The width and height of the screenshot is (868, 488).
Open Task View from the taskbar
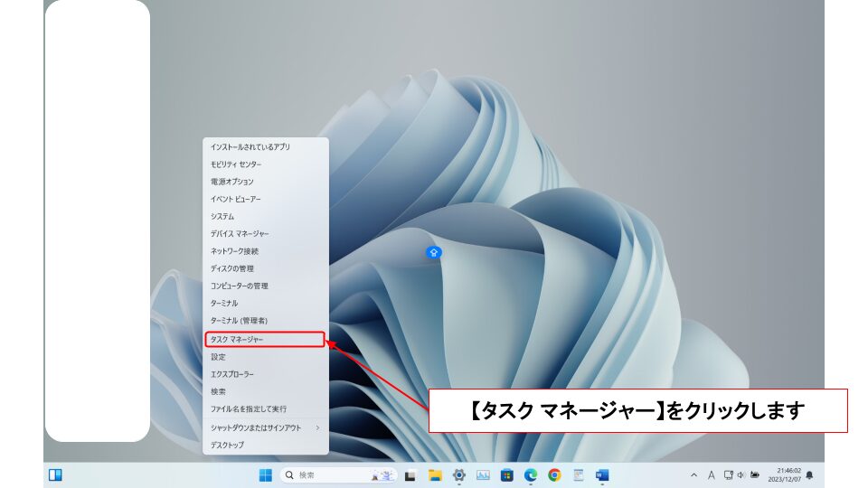tap(410, 475)
